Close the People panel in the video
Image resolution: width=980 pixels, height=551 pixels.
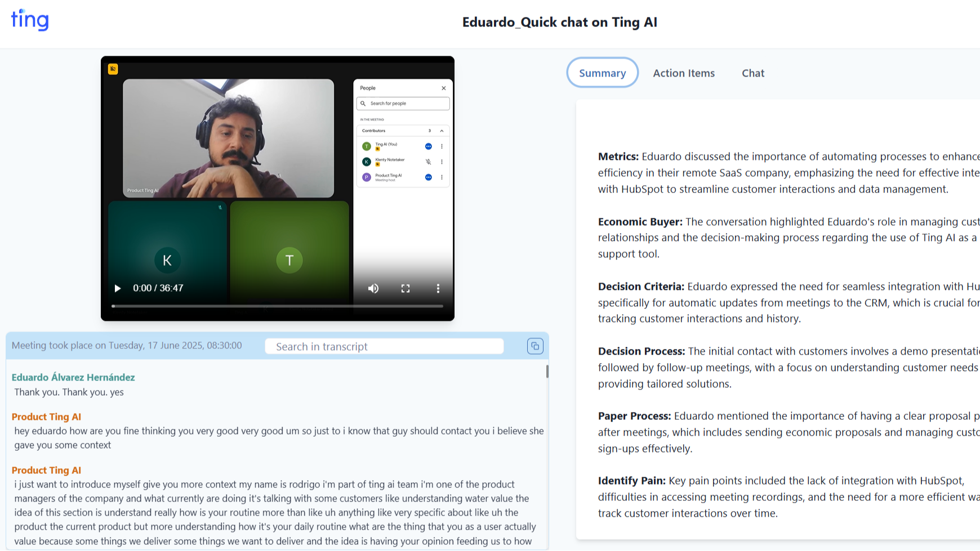[x=444, y=88]
